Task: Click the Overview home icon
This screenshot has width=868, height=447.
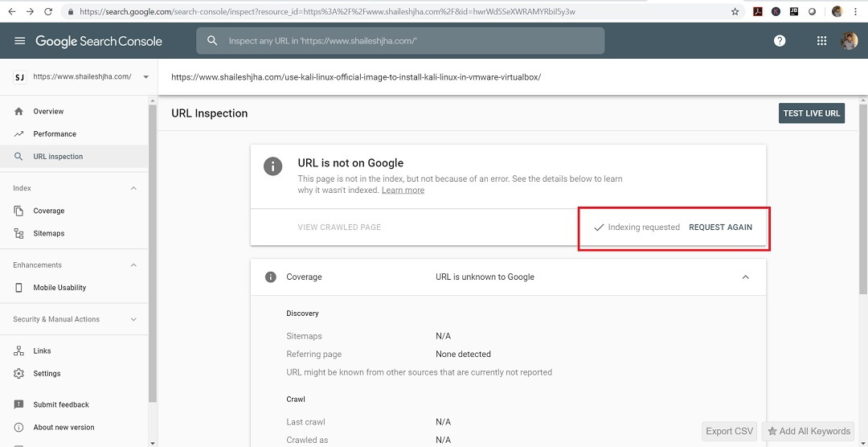Action: (18, 111)
